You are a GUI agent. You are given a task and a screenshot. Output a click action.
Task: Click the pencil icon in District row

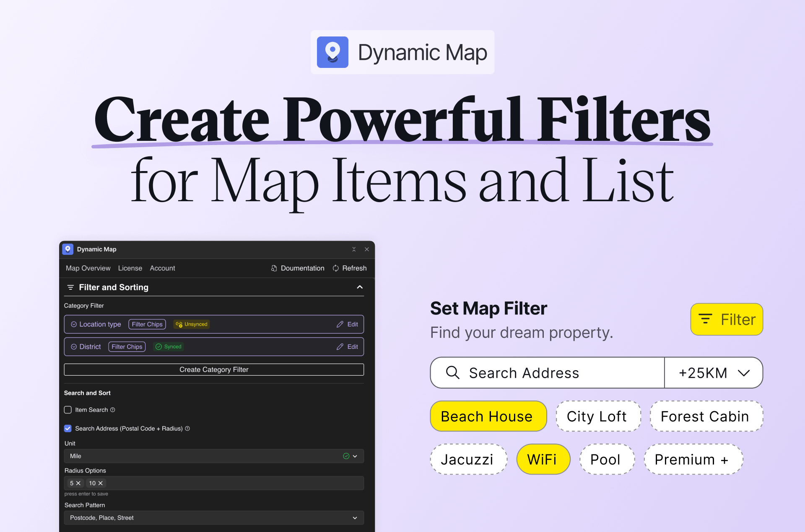click(340, 347)
